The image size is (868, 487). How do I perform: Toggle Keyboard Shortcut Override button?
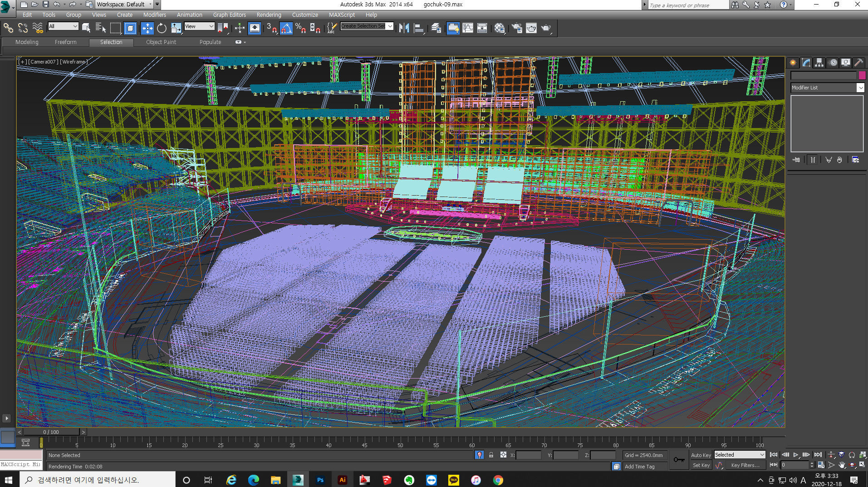255,28
